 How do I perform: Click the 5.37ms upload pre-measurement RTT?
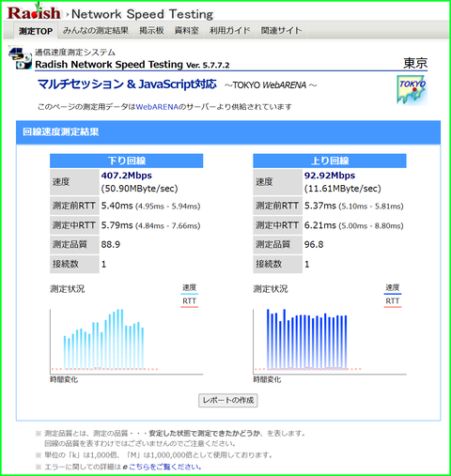[320, 206]
